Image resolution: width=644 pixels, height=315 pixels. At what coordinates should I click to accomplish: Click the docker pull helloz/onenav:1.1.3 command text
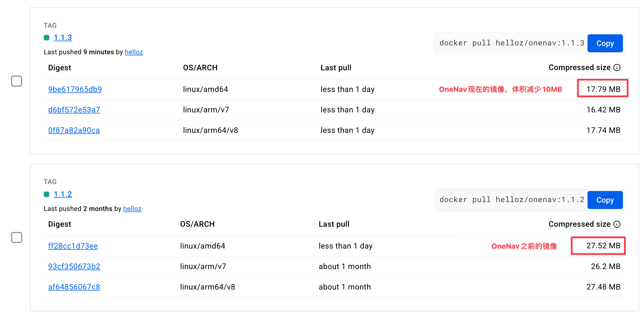tap(512, 43)
